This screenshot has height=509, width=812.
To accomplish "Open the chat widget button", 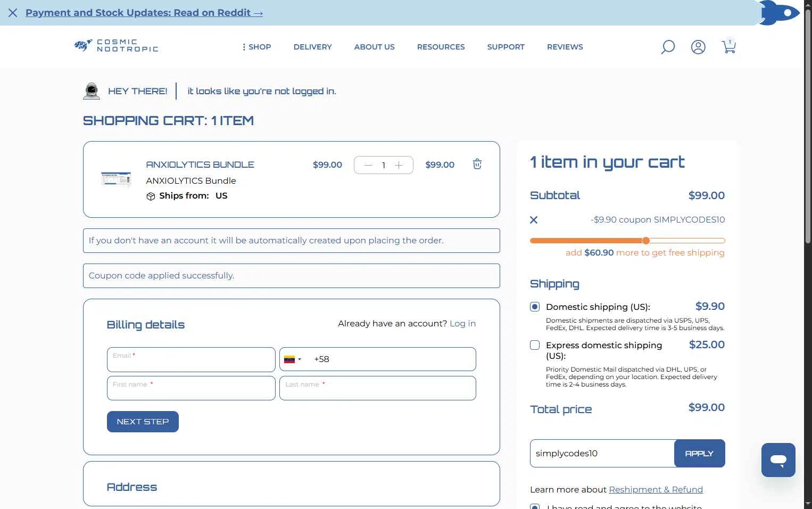I will (x=778, y=460).
